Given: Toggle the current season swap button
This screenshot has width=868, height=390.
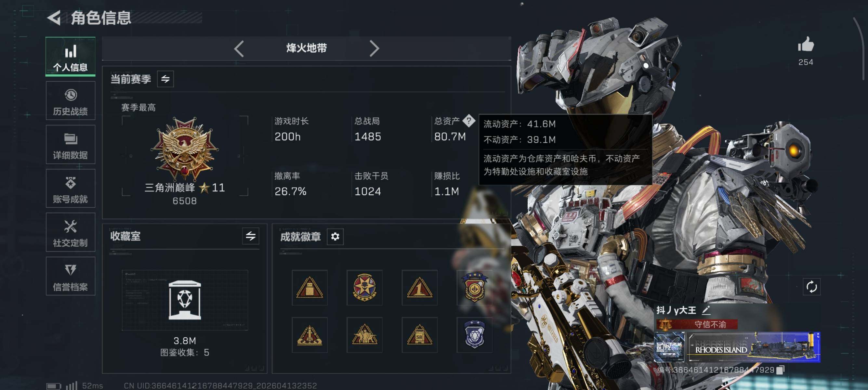Looking at the screenshot, I should (165, 79).
